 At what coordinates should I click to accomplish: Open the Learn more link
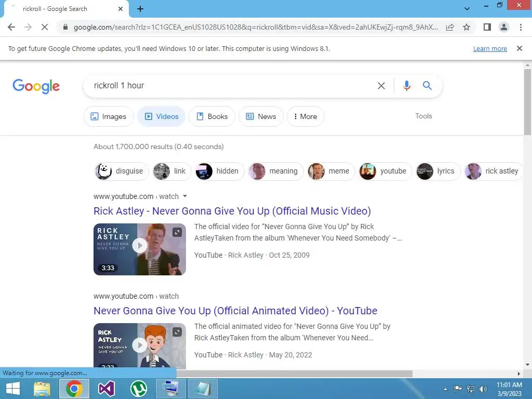point(490,48)
